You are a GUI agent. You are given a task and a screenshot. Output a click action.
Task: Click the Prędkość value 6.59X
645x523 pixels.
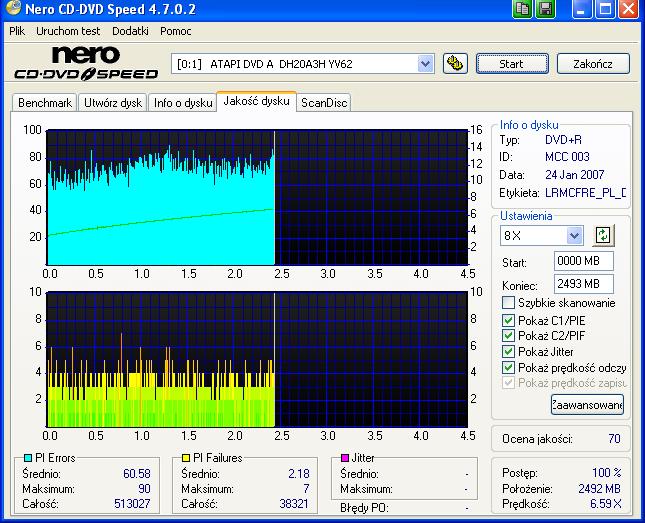pyautogui.click(x=606, y=504)
